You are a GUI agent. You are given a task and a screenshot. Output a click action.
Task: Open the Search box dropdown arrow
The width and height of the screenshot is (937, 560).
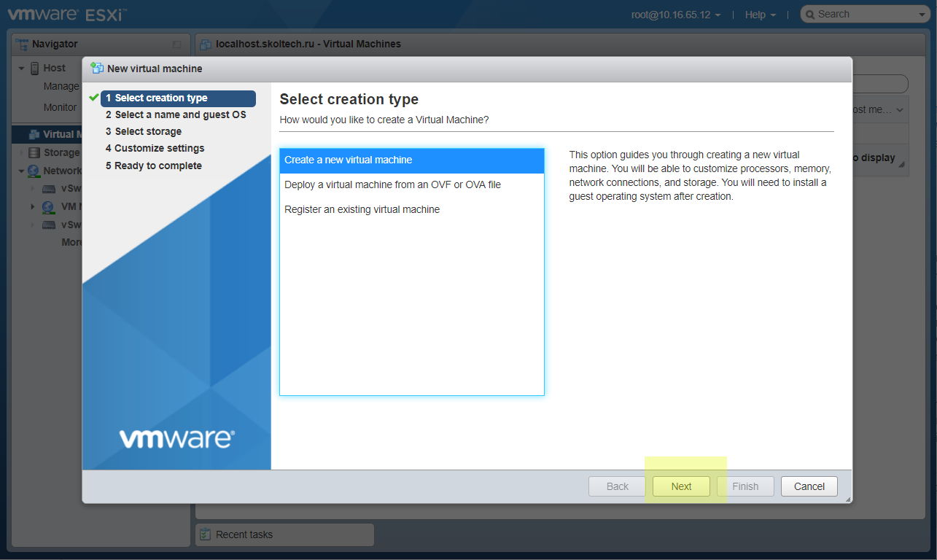[x=922, y=15]
